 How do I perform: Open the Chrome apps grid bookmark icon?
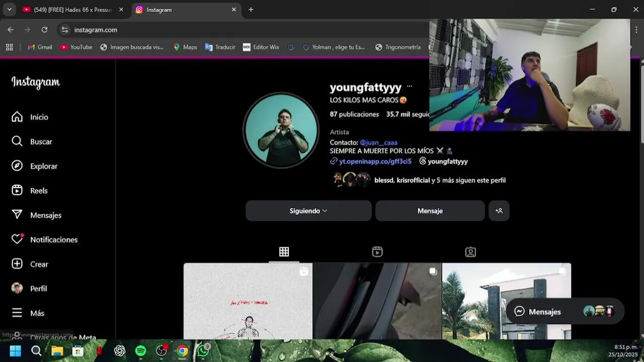coord(9,47)
